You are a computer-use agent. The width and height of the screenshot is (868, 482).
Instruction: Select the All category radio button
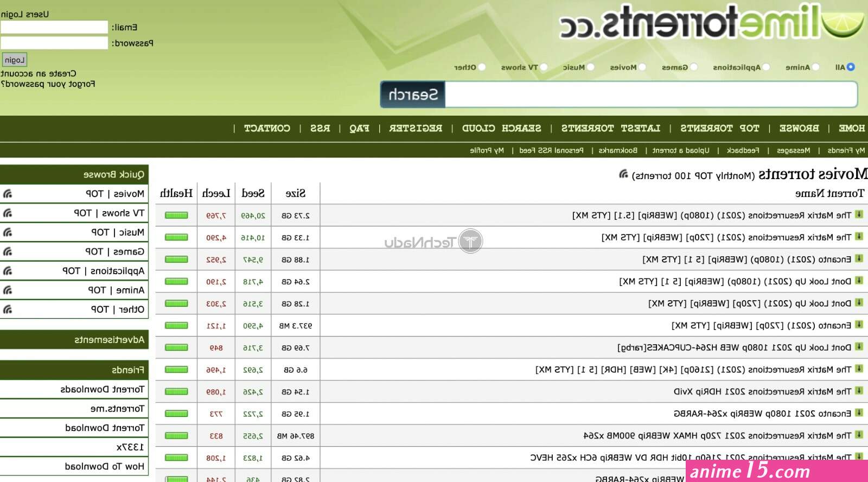851,67
